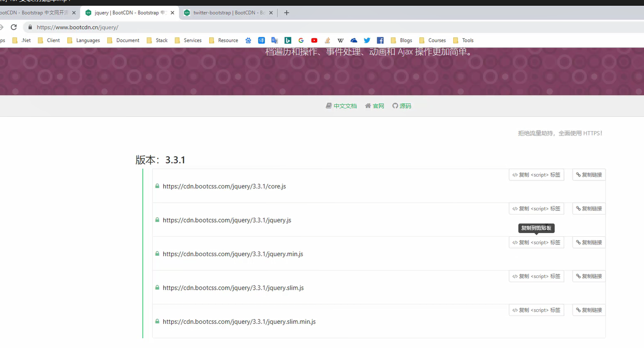Open the OneDrive cloud bookmark
Image resolution: width=644 pixels, height=348 pixels.
point(354,40)
